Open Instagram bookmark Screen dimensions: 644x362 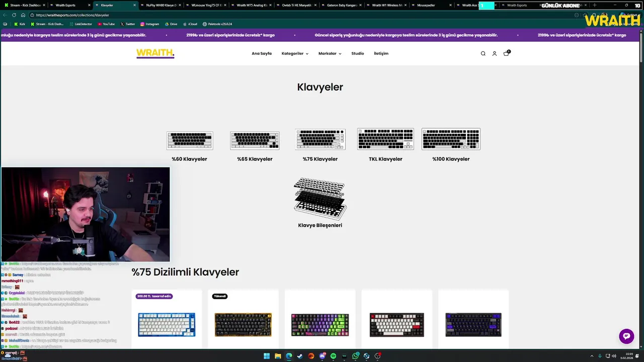(150, 24)
